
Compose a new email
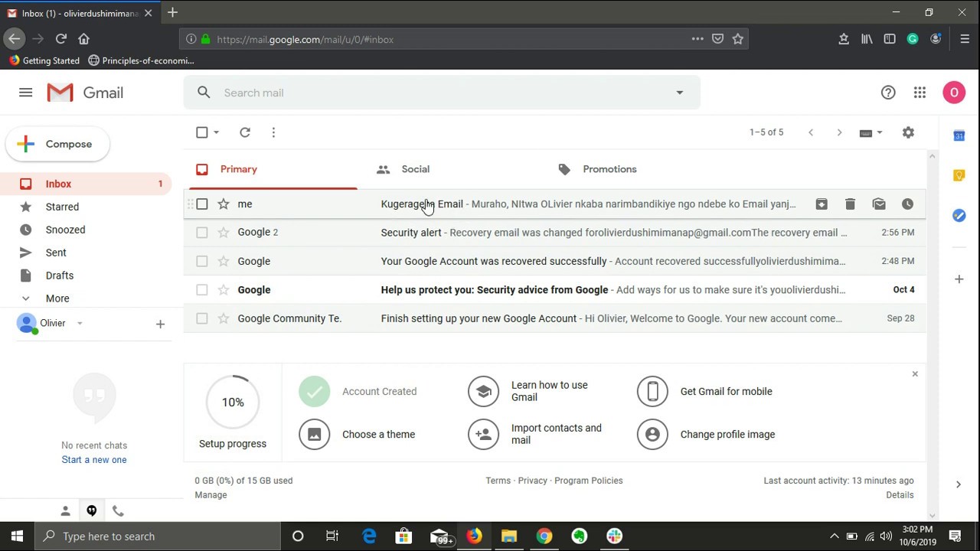(57, 144)
